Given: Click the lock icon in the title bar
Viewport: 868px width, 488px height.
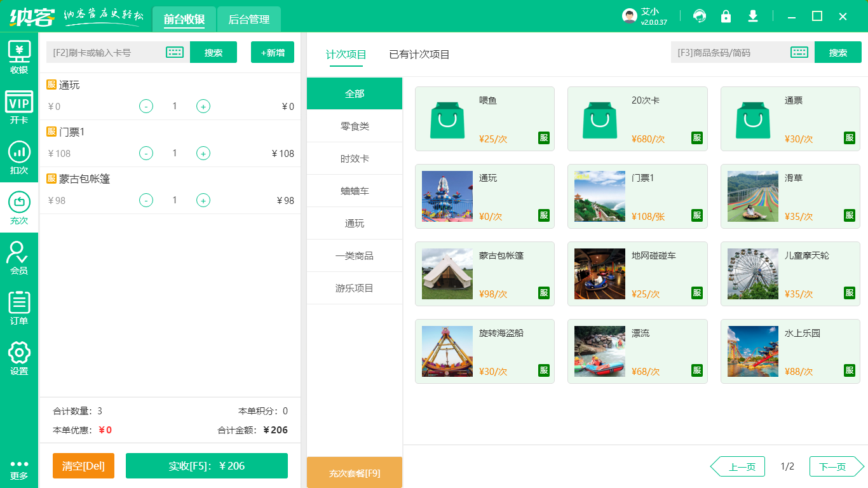Looking at the screenshot, I should (x=726, y=16).
